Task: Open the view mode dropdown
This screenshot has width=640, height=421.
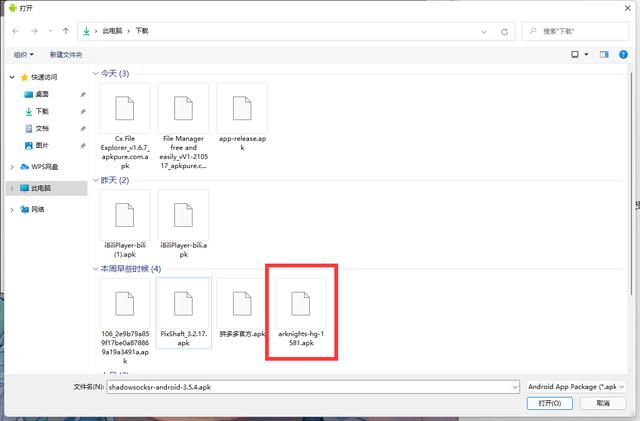Action: [x=587, y=54]
